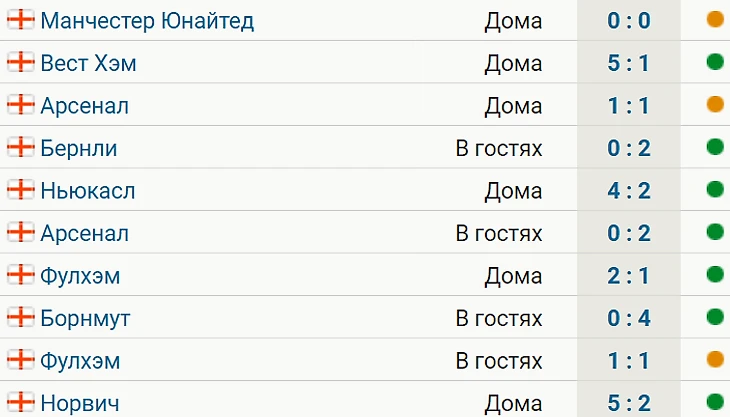
Task: Click the green win dot in Вест Хэм row
Action: pyautogui.click(x=714, y=63)
